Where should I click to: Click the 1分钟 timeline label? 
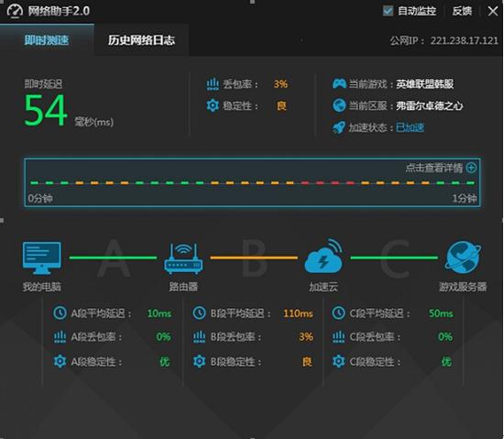click(x=465, y=198)
